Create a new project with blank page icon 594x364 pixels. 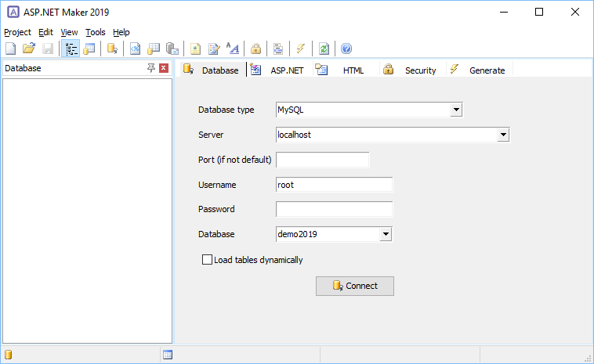click(11, 49)
